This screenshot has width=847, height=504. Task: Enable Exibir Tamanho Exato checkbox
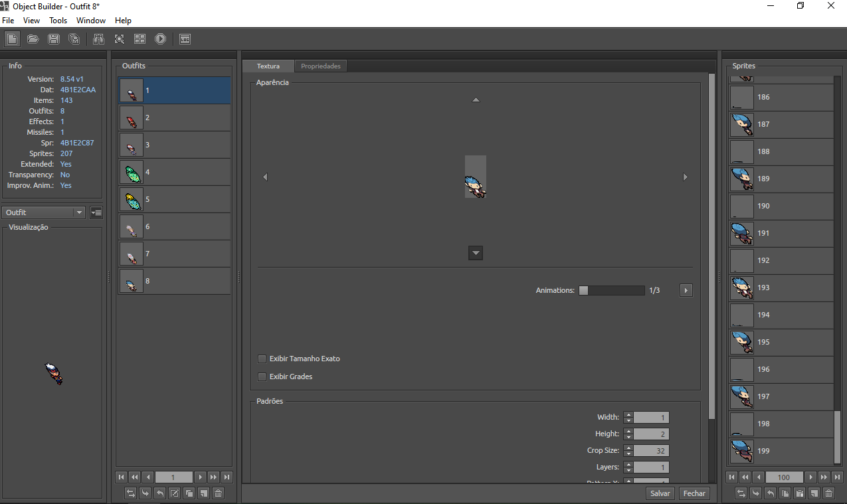[x=262, y=359]
